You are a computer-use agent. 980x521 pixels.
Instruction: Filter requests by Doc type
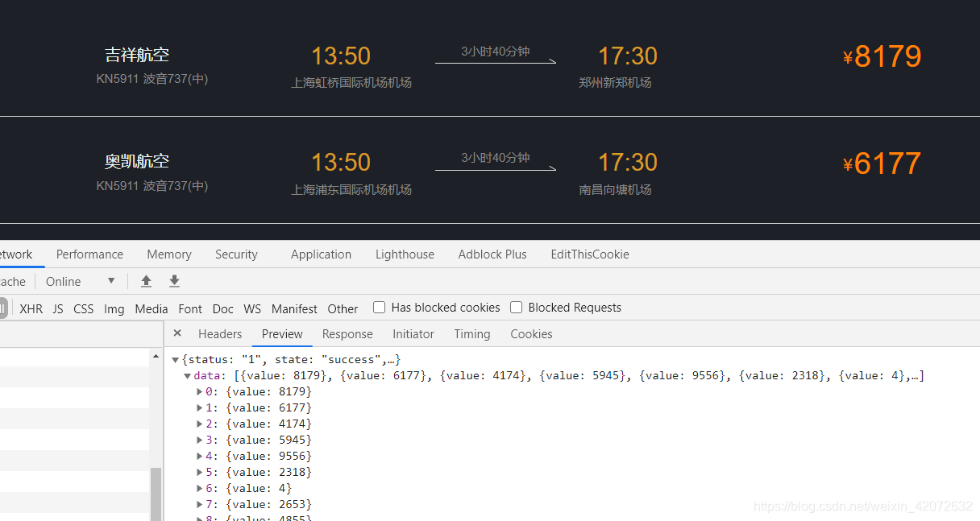223,308
